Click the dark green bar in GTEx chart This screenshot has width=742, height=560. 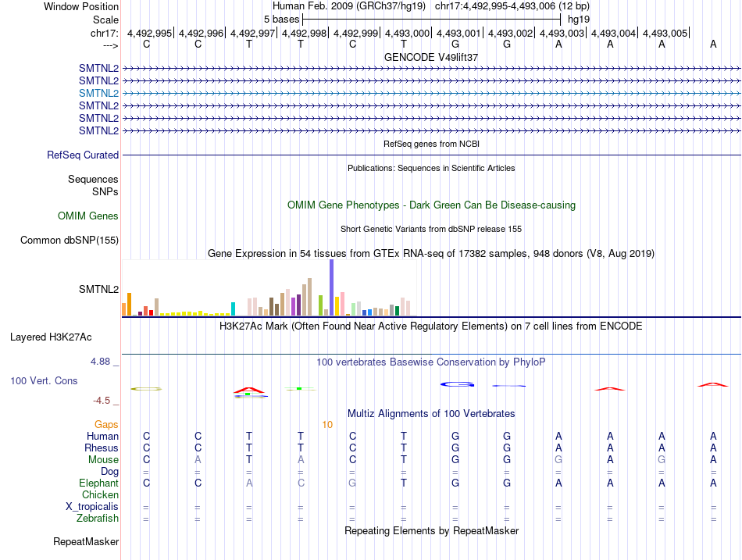click(397, 311)
